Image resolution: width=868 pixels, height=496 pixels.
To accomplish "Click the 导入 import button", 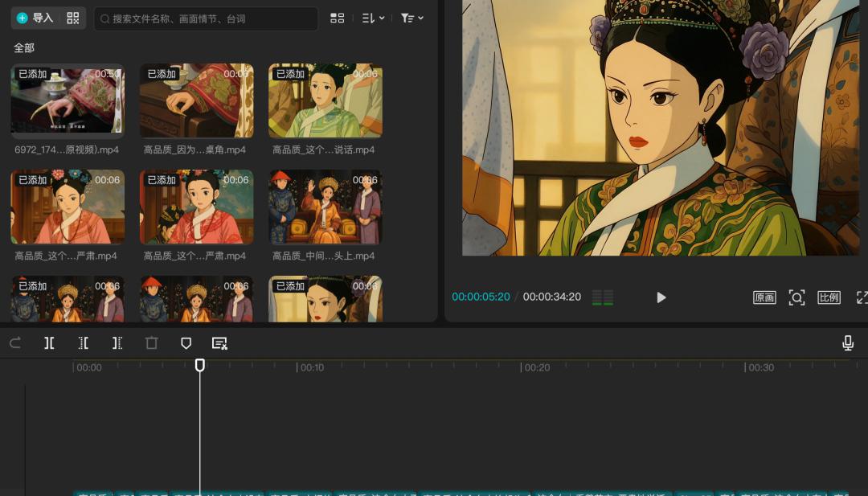I will 35,18.
